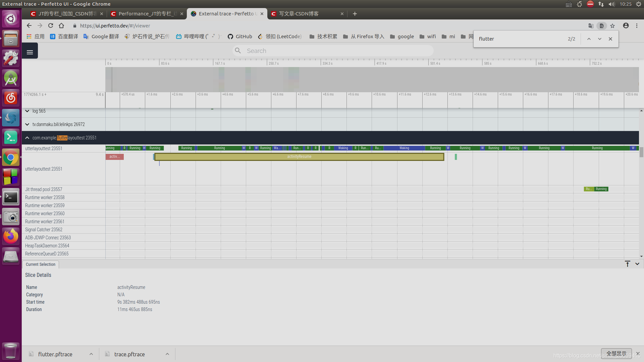The height and width of the screenshot is (362, 644).
Task: Expand tv.danmaku.bili track group
Action: pos(27,124)
